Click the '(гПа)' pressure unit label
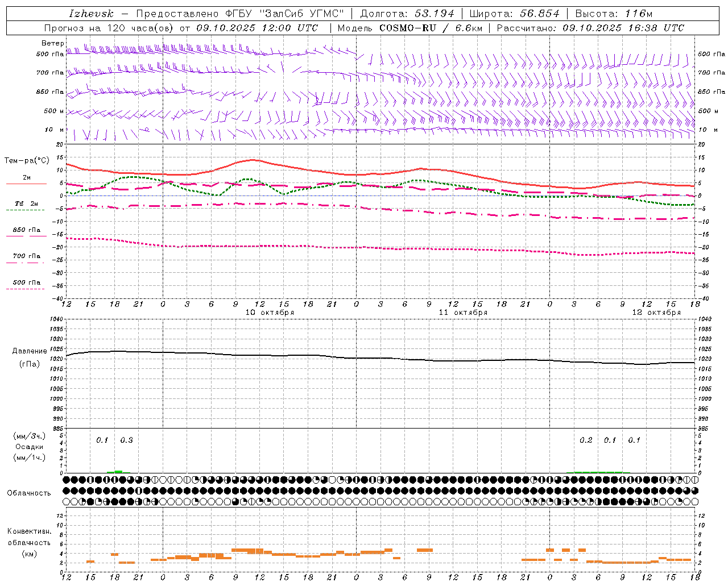 click(30, 364)
